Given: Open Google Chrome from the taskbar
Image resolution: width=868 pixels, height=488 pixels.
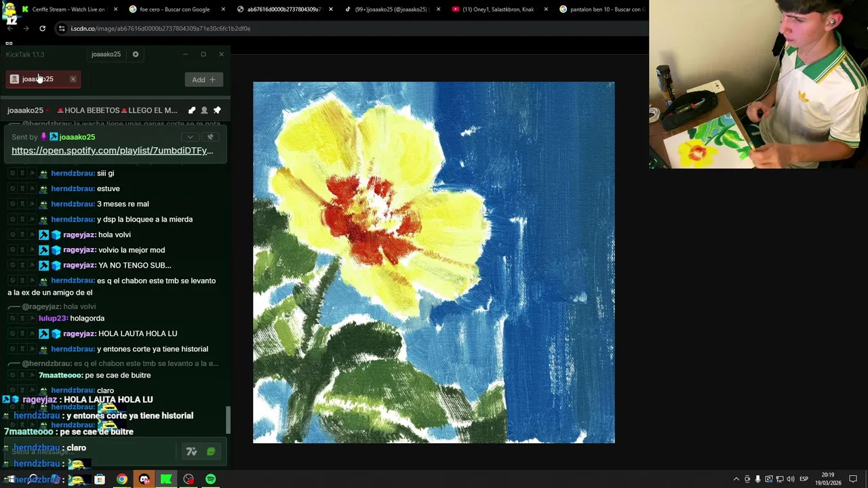Looking at the screenshot, I should pyautogui.click(x=121, y=479).
